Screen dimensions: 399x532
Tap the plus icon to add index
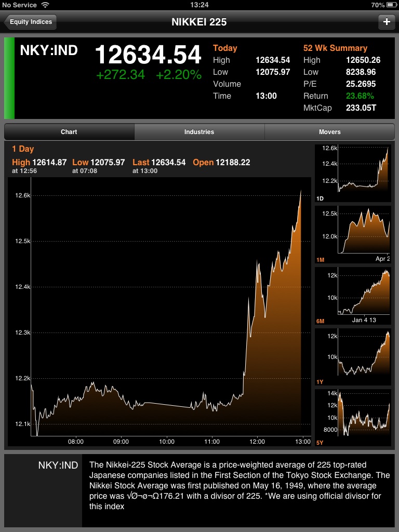387,22
